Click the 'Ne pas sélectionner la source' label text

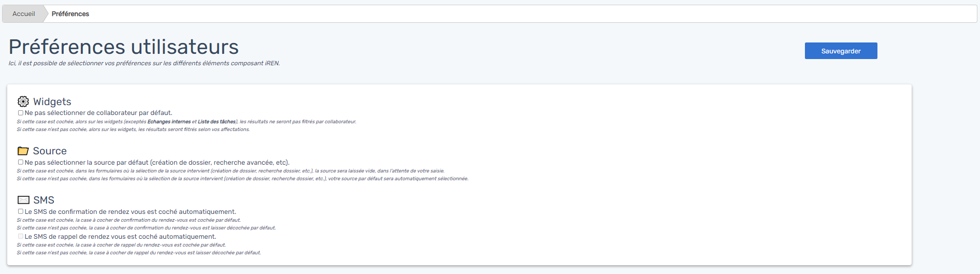(x=157, y=163)
